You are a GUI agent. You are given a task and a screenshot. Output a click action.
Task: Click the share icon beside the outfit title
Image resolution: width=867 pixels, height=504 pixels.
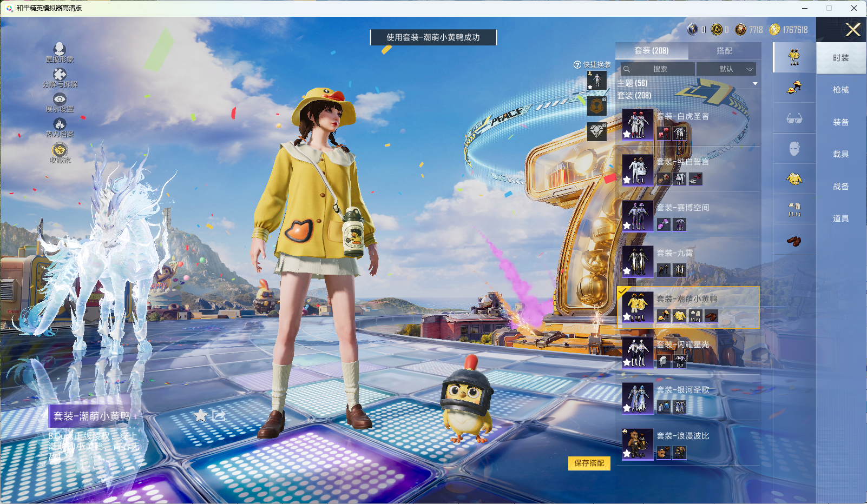point(219,415)
